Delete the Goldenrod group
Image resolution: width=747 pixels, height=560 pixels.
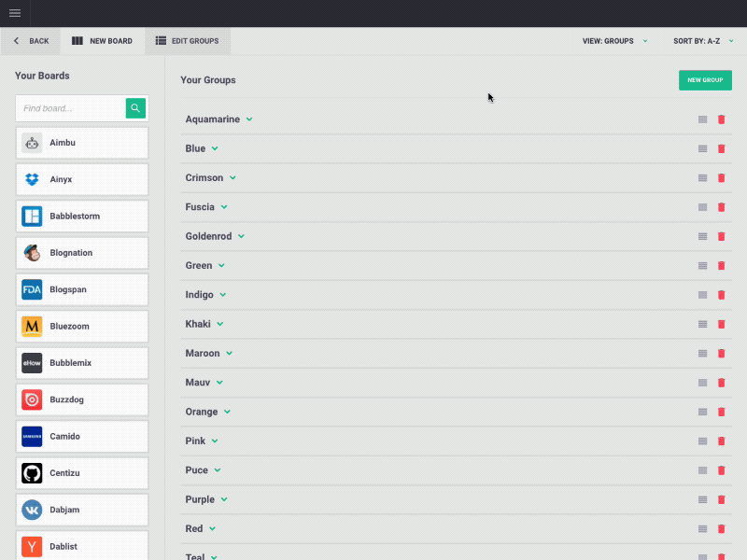721,237
